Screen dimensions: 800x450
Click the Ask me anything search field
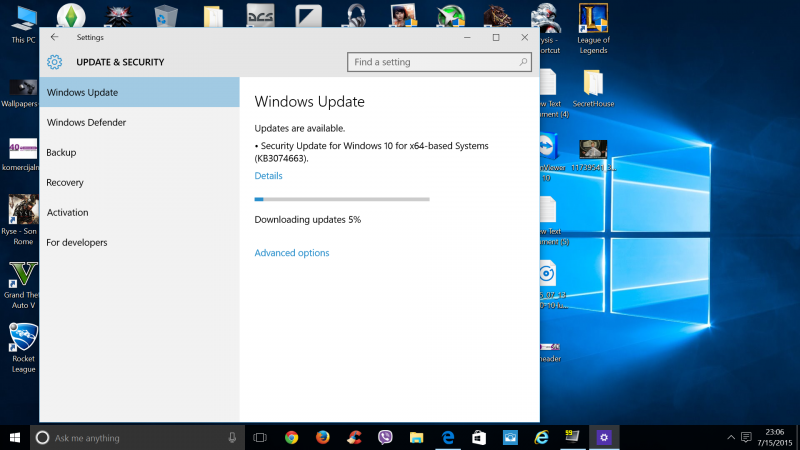coord(138,438)
